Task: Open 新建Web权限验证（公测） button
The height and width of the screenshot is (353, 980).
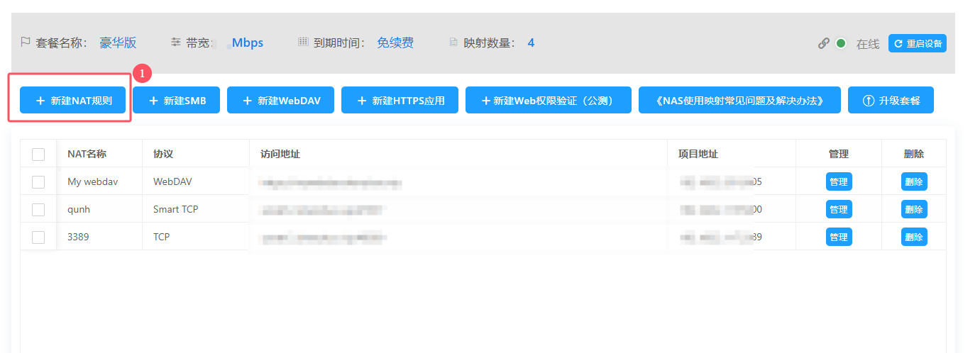Action: click(x=548, y=101)
